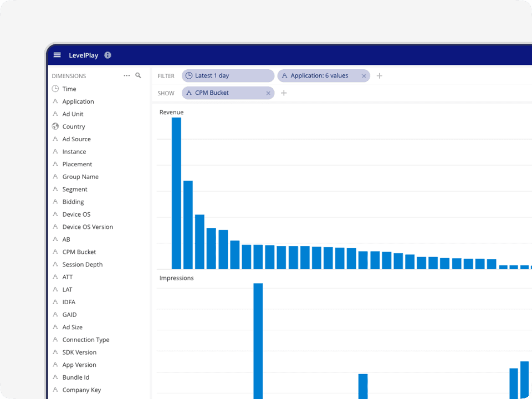Click the DIMENSIONS panel heading
Image resolution: width=532 pixels, height=399 pixels.
(69, 76)
